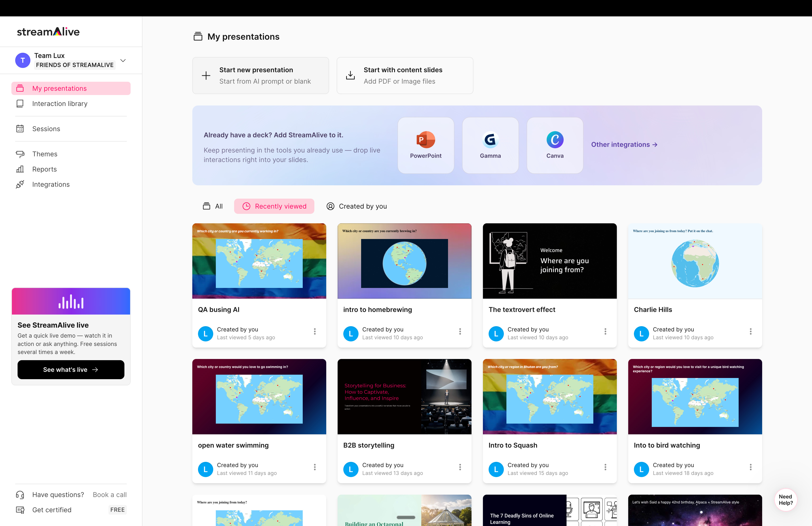Start with content slides button
The width and height of the screenshot is (812, 526).
(x=405, y=76)
